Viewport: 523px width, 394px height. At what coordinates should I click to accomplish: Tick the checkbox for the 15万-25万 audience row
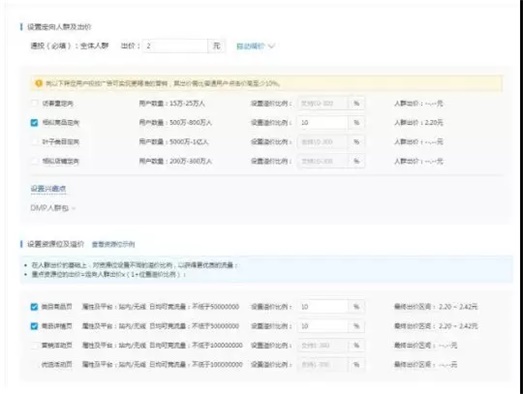click(34, 103)
